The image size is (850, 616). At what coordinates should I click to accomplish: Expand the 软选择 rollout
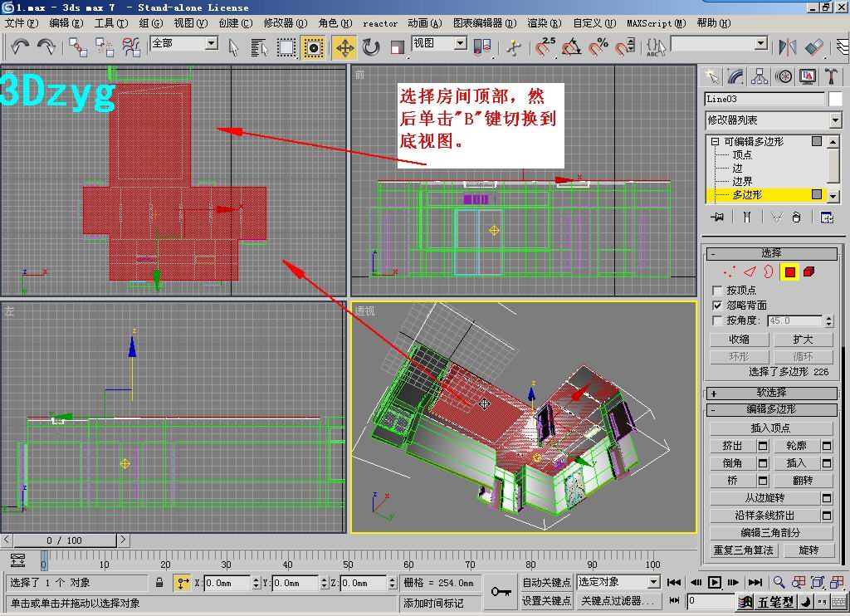(x=770, y=392)
